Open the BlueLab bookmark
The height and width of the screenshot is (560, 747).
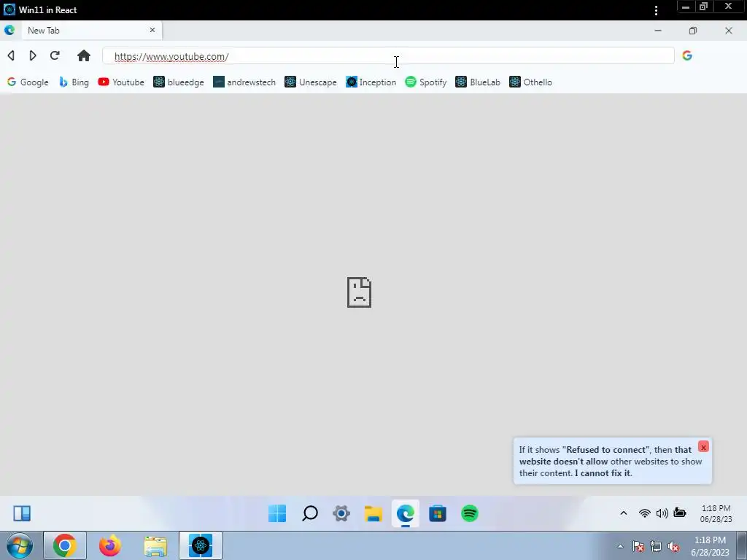click(x=478, y=82)
